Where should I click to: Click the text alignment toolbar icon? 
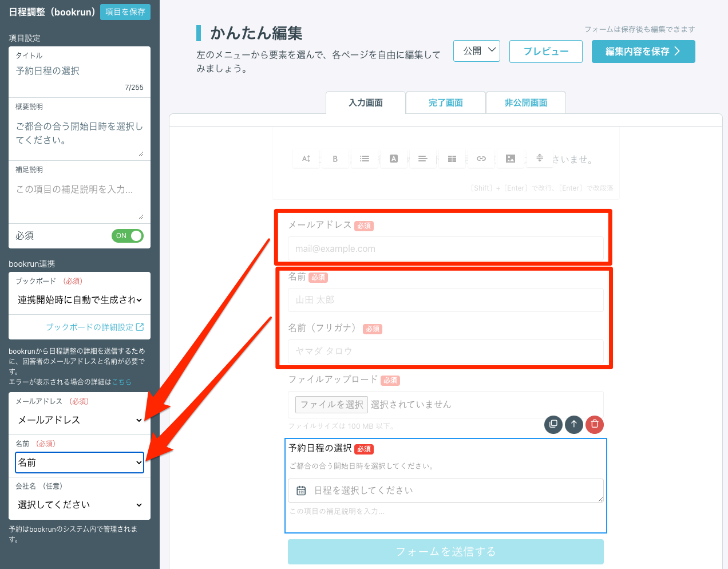click(423, 159)
